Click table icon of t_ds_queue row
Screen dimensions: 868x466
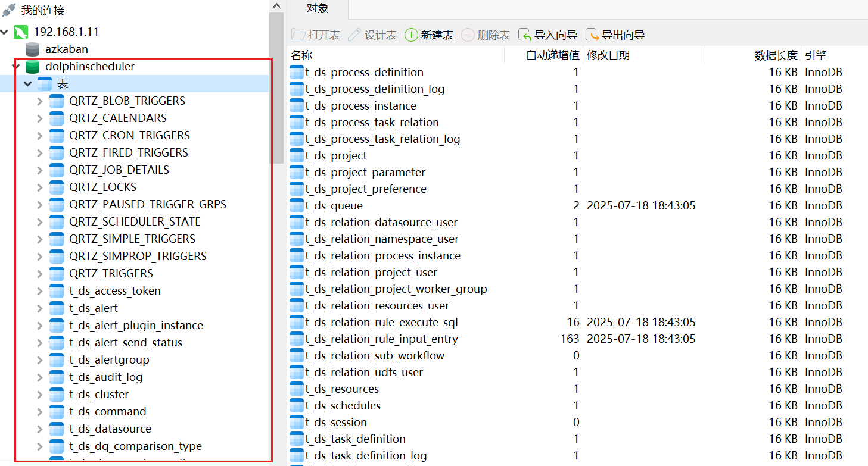tap(297, 206)
